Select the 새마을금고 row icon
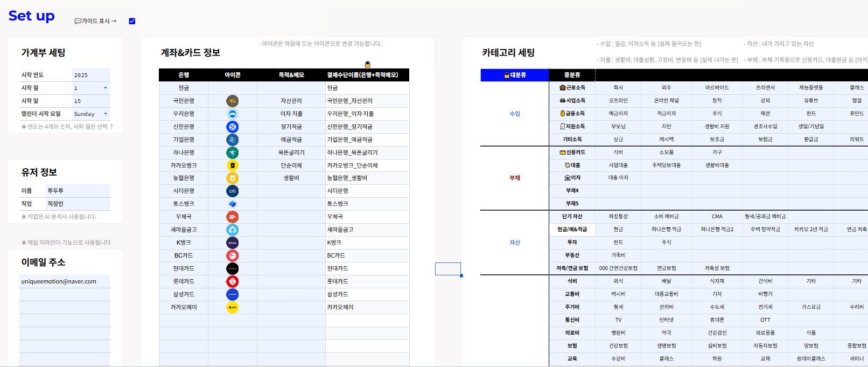Screen dimensions: 868x367 (x=233, y=230)
